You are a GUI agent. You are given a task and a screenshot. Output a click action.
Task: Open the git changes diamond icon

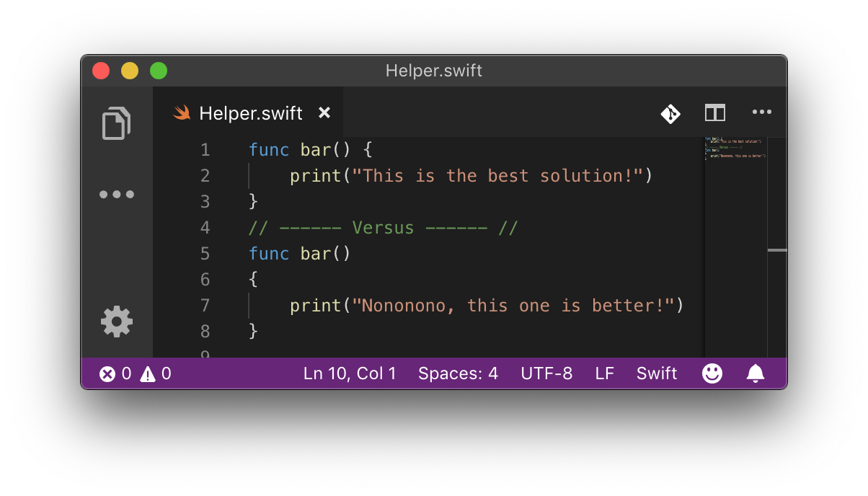[671, 113]
